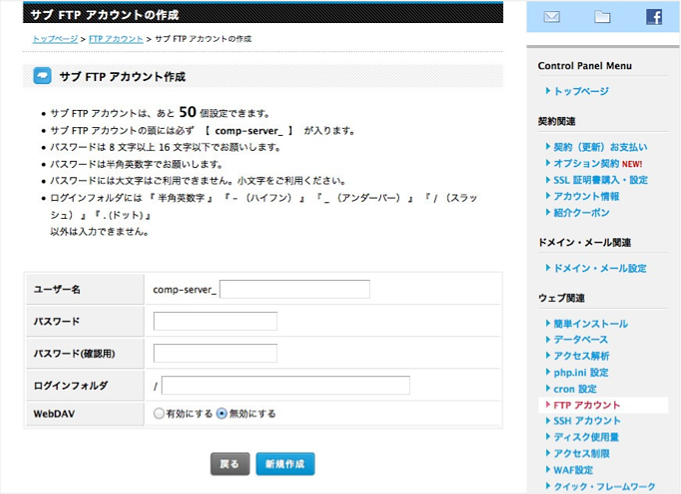Click the ドメイン・メール関連 section heading

584,243
